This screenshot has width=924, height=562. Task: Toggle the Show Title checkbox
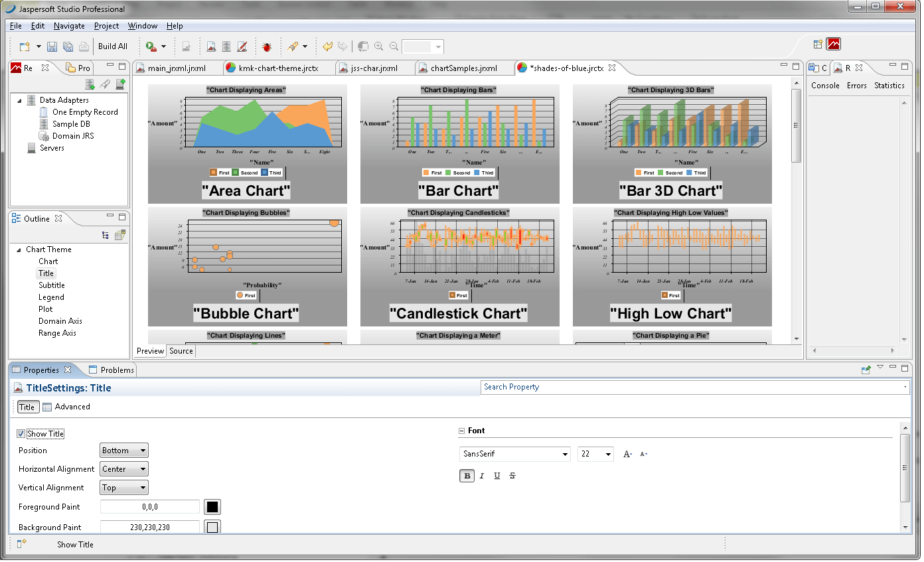click(x=22, y=434)
